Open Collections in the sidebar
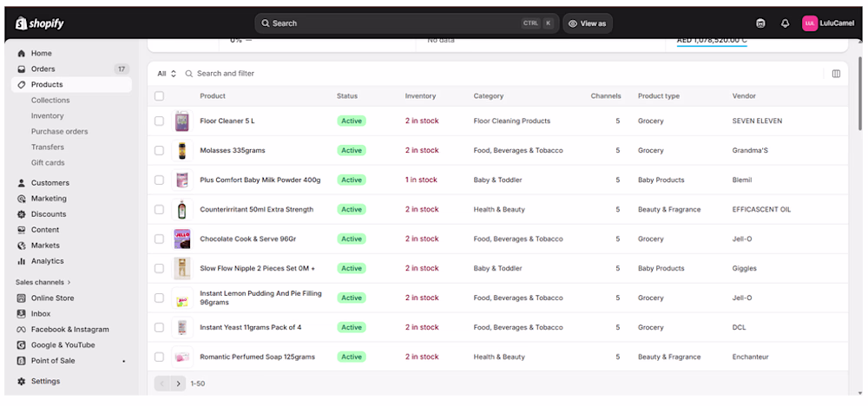Screen dimensions: 868x406 (x=50, y=100)
